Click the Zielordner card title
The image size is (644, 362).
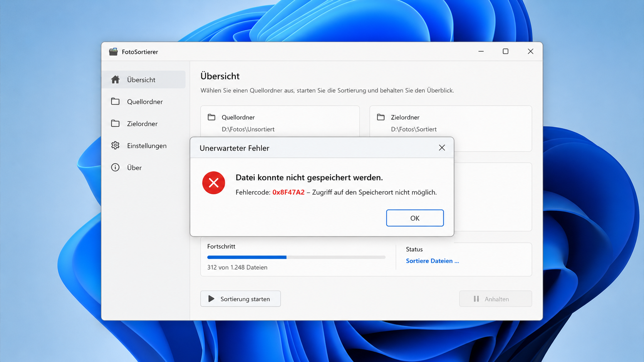(x=405, y=117)
